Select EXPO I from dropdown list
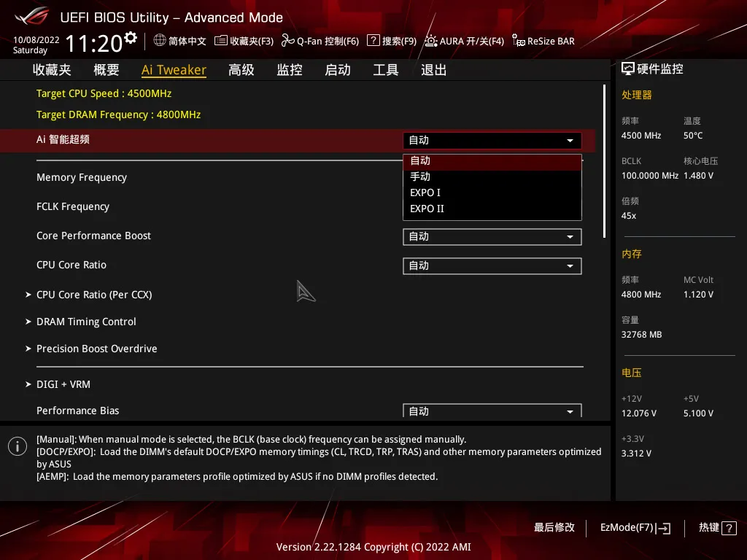 [x=492, y=192]
